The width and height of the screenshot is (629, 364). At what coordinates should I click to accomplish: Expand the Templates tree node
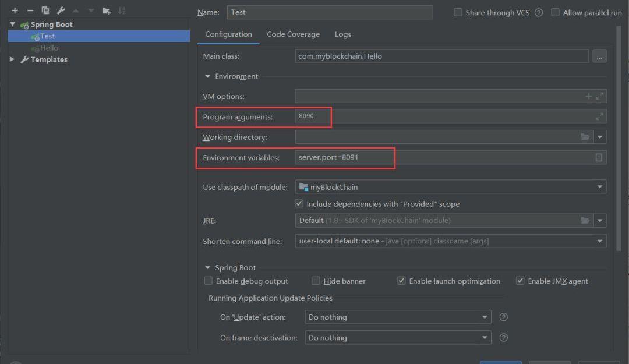point(12,59)
